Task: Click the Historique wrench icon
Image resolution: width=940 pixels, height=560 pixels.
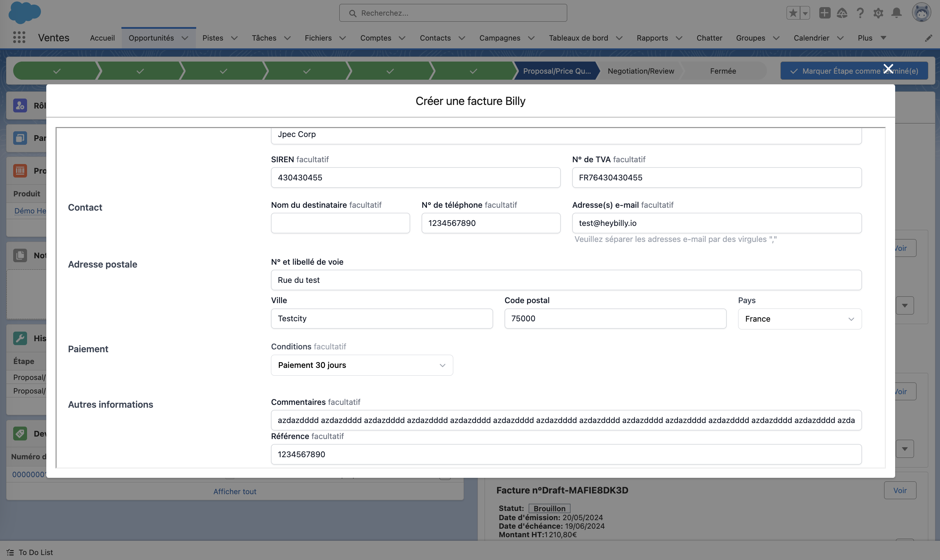Action: click(20, 338)
